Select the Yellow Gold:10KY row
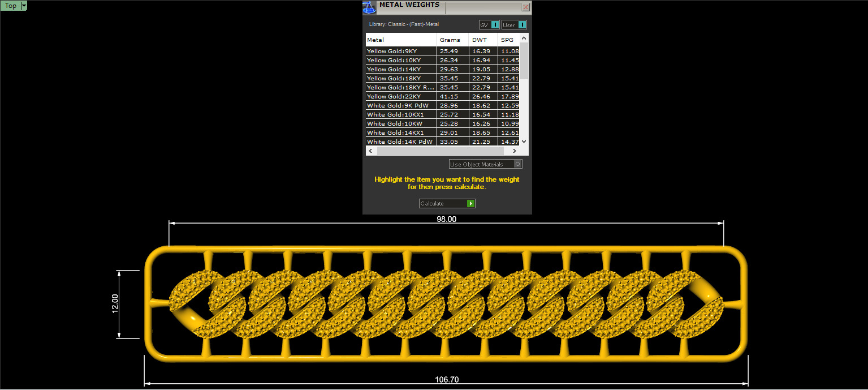Screen dimensions: 868x390 pyautogui.click(x=442, y=60)
